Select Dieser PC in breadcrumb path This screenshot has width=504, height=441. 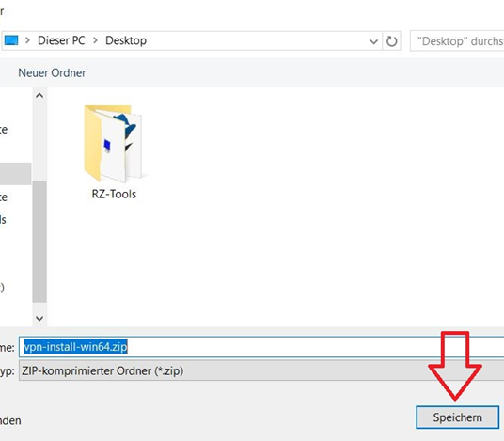click(x=61, y=40)
